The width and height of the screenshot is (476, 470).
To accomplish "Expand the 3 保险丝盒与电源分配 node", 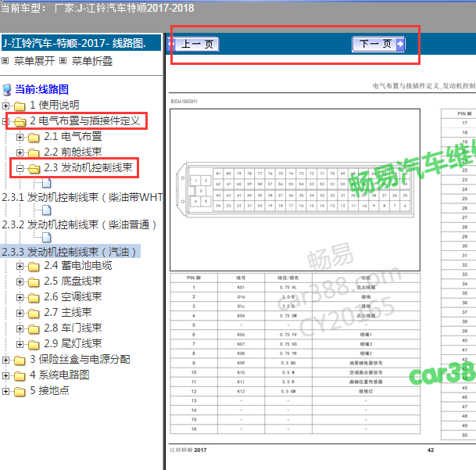I will click(5, 360).
